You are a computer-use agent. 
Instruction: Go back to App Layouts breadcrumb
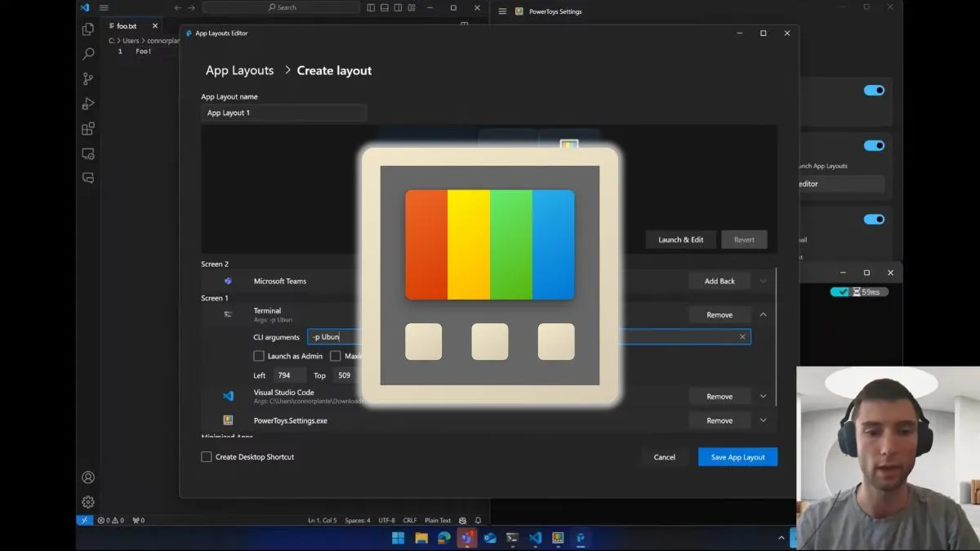[239, 71]
